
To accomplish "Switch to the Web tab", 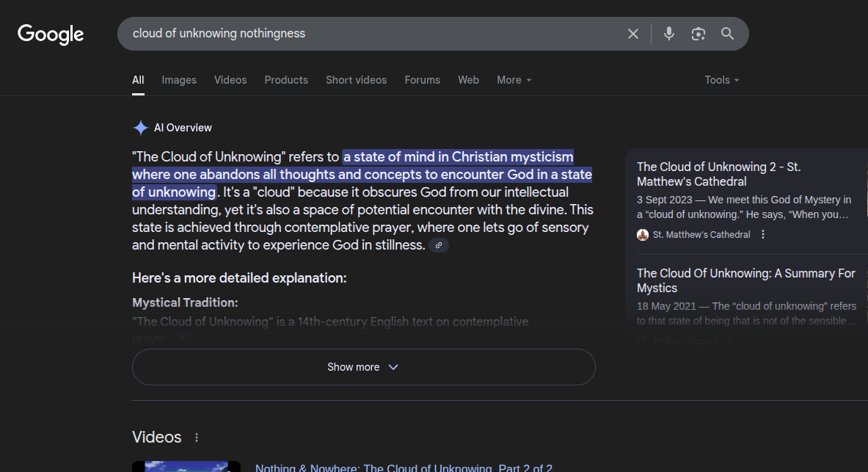I will [468, 80].
